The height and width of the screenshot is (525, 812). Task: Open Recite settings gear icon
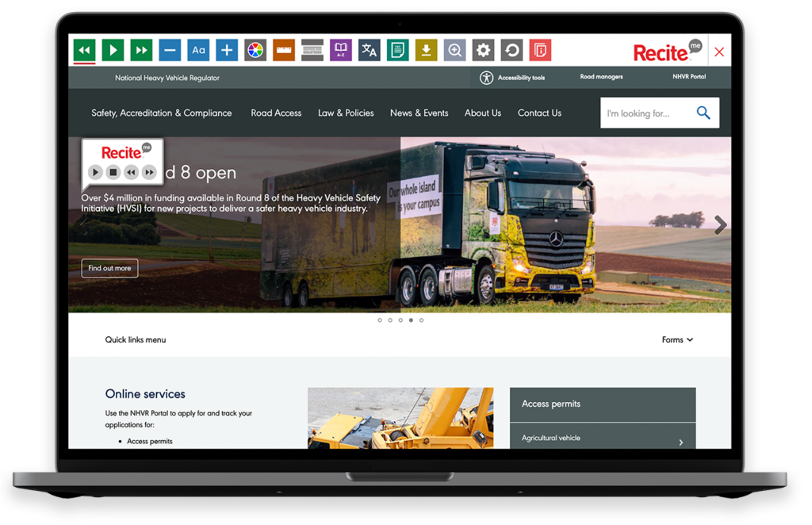click(x=483, y=50)
